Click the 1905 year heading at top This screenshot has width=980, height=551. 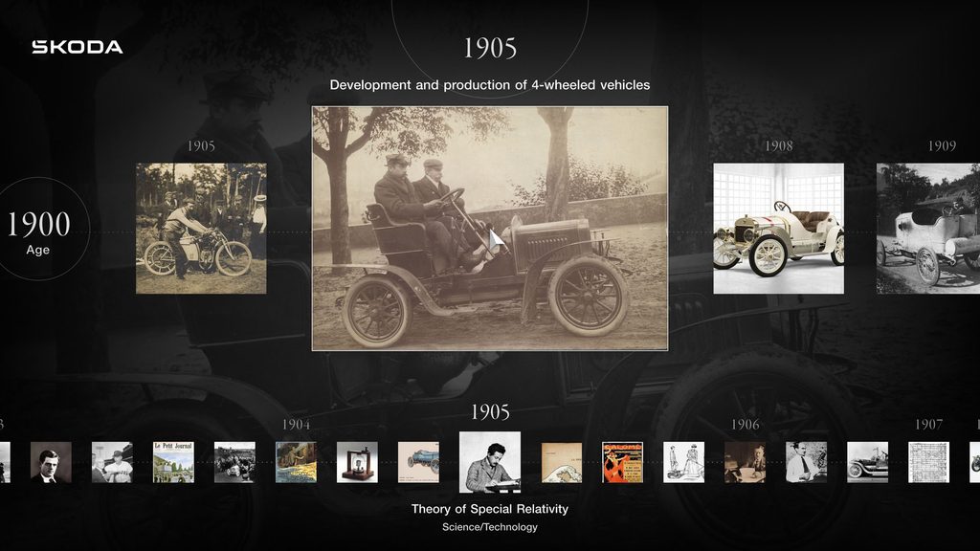coord(489,48)
